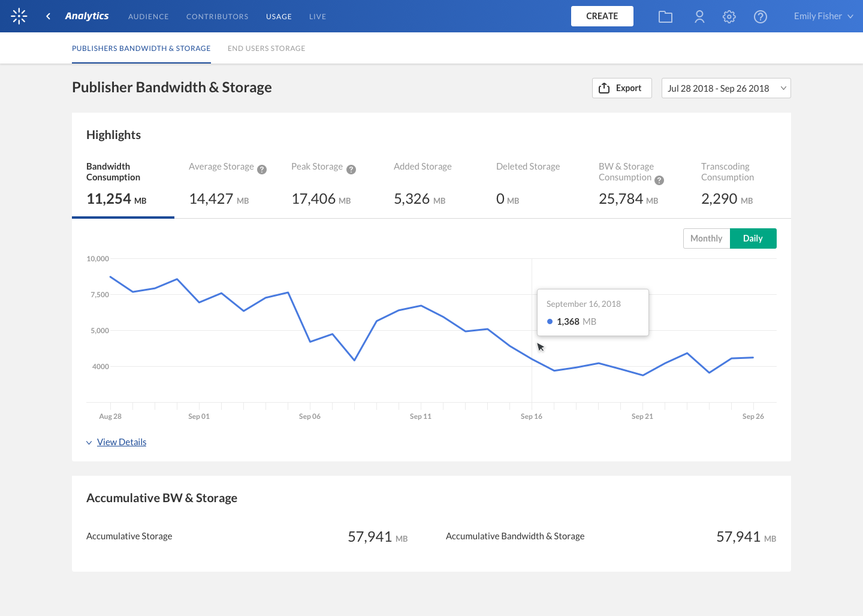Switch to End Users Storage tab

[x=266, y=49]
